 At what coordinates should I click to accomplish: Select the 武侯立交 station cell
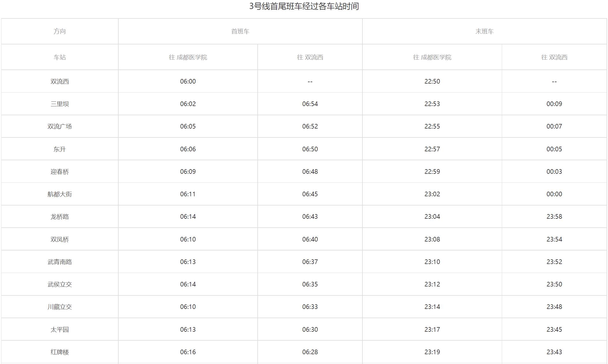point(60,284)
